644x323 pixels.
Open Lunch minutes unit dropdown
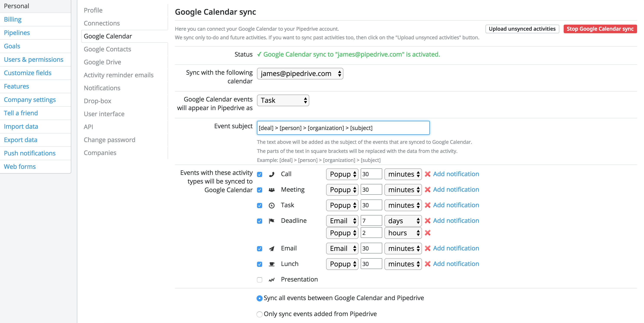403,264
